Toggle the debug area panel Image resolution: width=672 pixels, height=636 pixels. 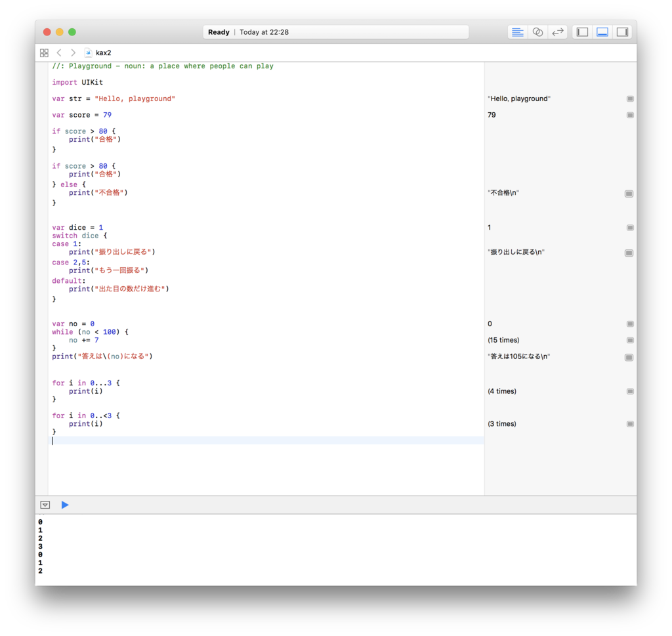602,32
